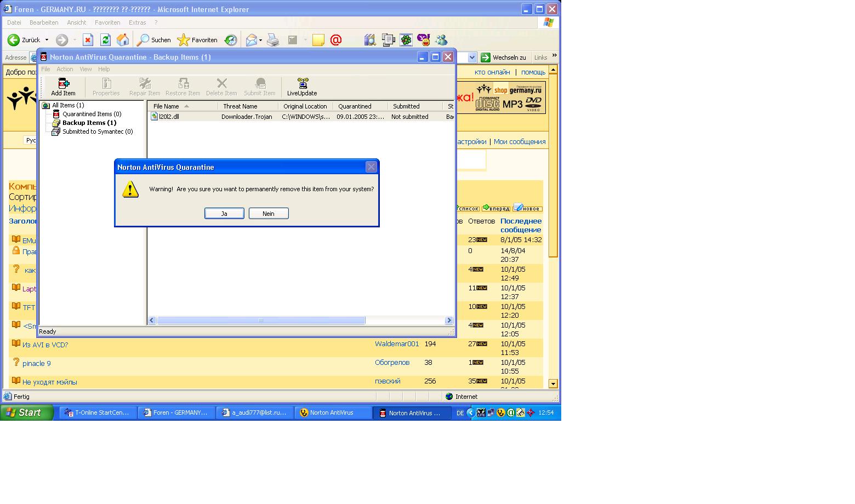Sort by the Threat Name column header

click(x=248, y=106)
